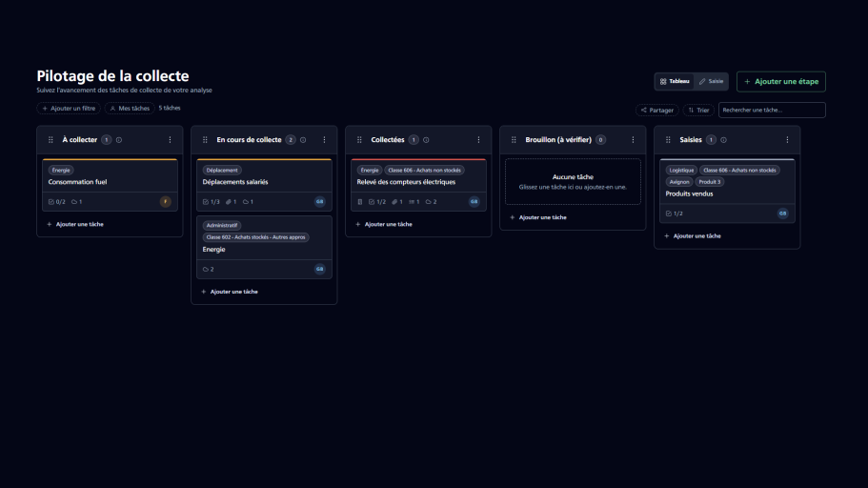The width and height of the screenshot is (868, 488).
Task: Click the Avignon tag
Action: pos(679,182)
